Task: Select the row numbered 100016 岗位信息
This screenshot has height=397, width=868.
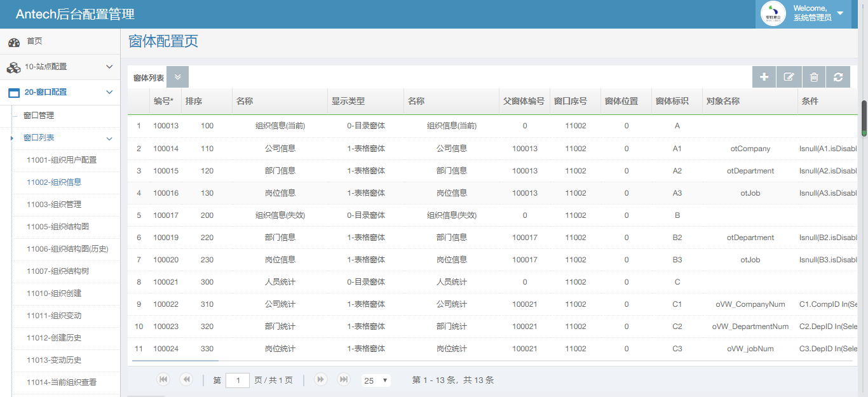Action: [x=280, y=193]
